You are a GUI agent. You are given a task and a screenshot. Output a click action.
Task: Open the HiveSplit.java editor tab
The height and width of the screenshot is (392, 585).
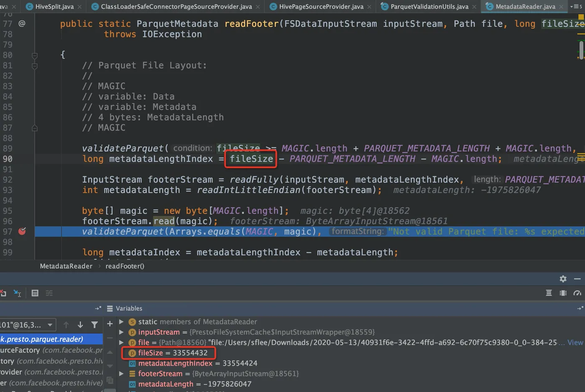(x=54, y=6)
